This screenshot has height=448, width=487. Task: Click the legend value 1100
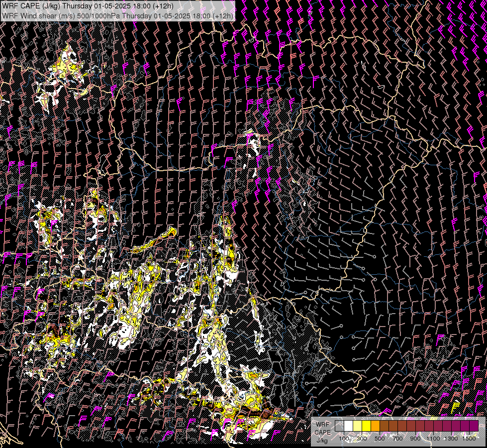(x=433, y=439)
